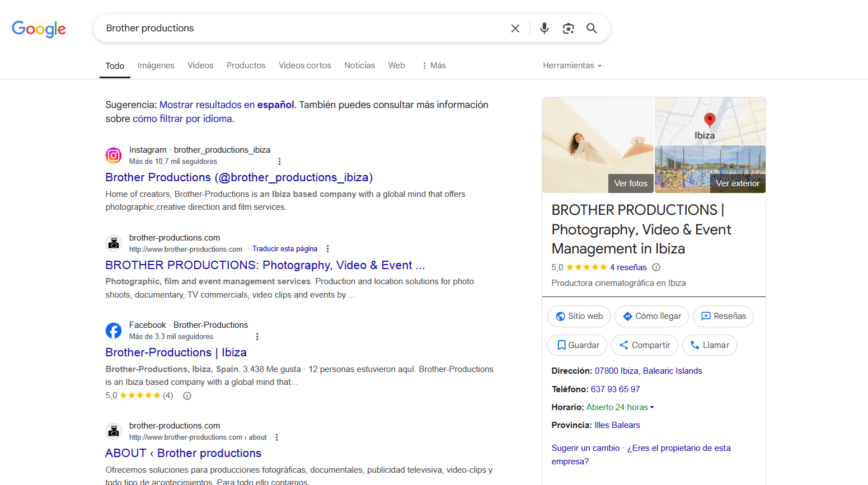Click the Google logo

point(39,29)
